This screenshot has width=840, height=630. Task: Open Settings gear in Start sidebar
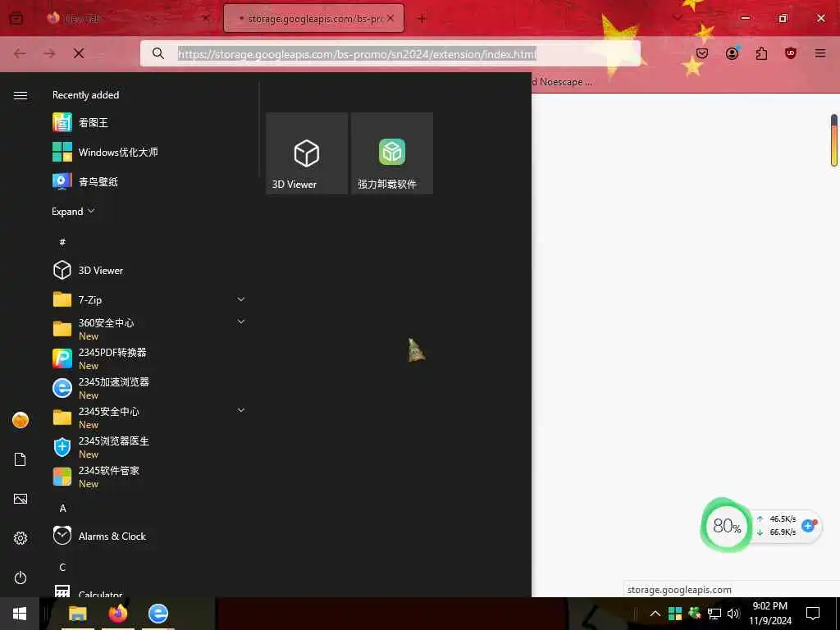[21, 538]
